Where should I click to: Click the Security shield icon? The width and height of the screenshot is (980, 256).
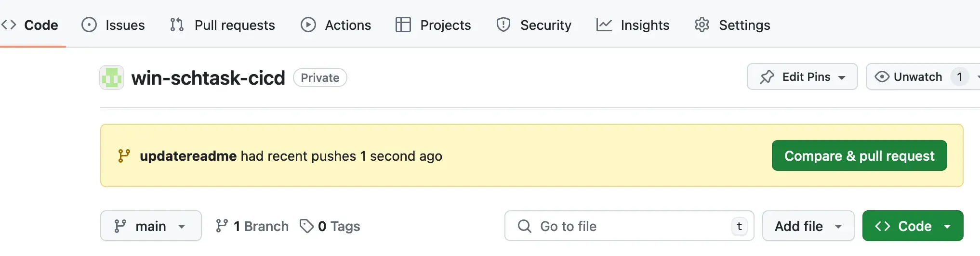click(503, 25)
